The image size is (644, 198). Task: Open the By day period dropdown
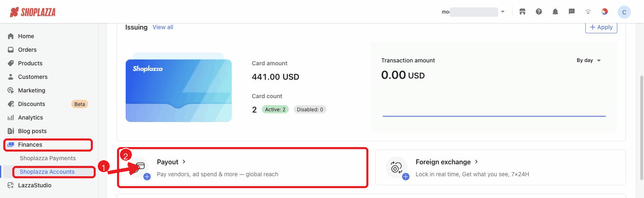589,60
